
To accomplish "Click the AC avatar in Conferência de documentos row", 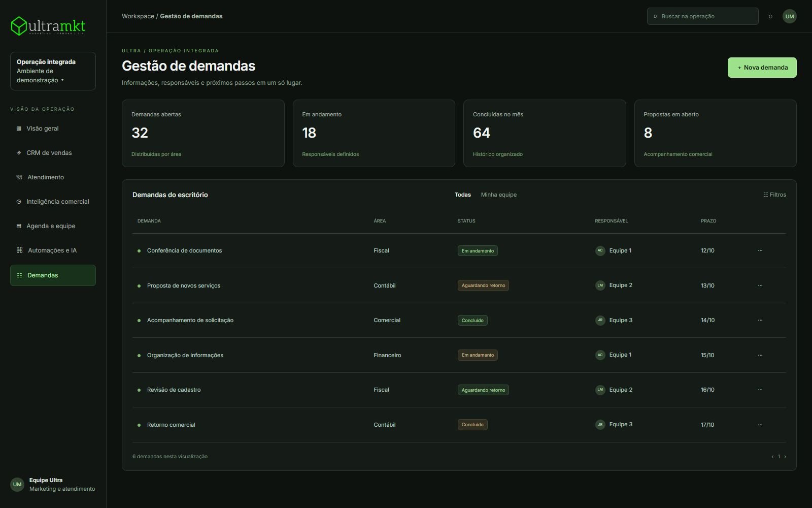I will 600,250.
